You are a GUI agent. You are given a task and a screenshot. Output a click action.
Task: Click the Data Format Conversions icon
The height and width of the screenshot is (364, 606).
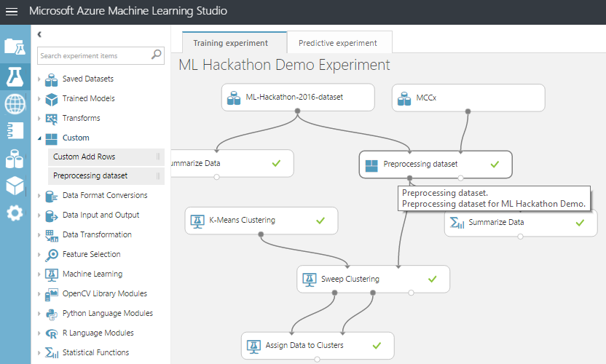[x=52, y=197]
